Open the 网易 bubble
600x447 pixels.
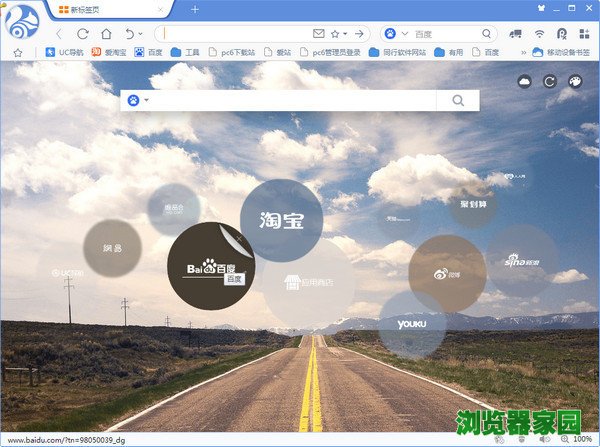(112, 248)
